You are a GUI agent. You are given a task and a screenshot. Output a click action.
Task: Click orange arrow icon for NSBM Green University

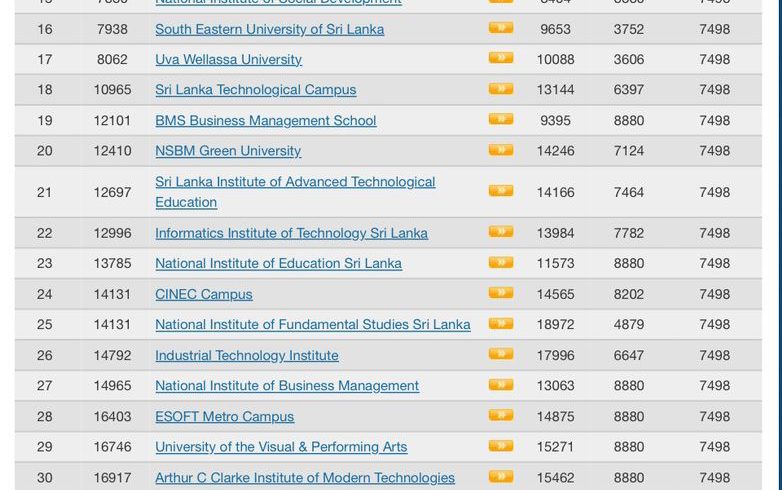(500, 150)
